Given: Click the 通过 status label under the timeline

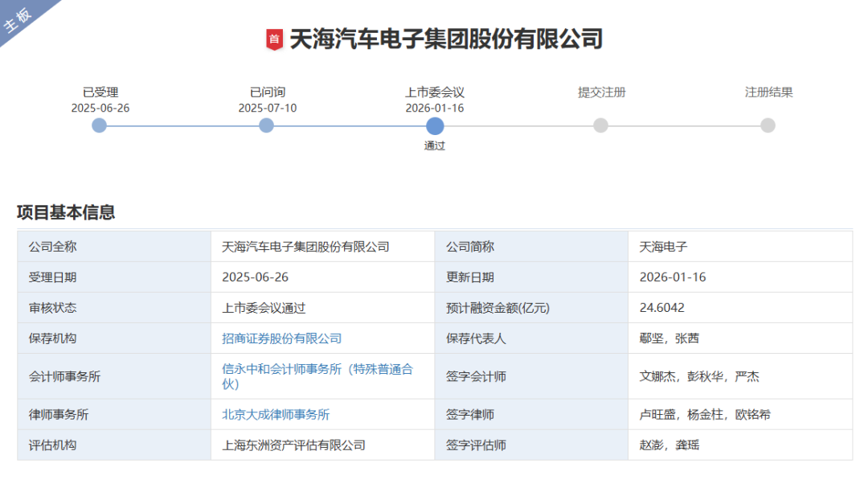Looking at the screenshot, I should coord(435,146).
